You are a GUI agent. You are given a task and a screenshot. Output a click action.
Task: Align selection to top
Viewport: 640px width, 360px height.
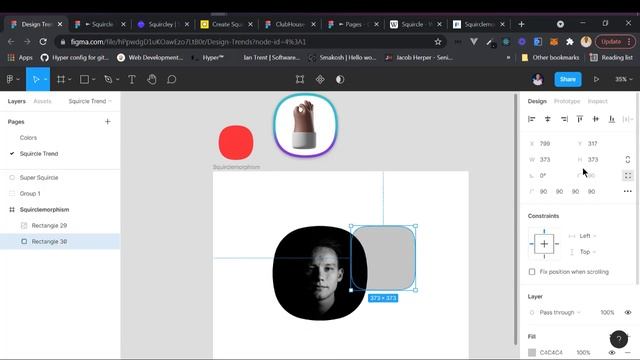point(580,119)
